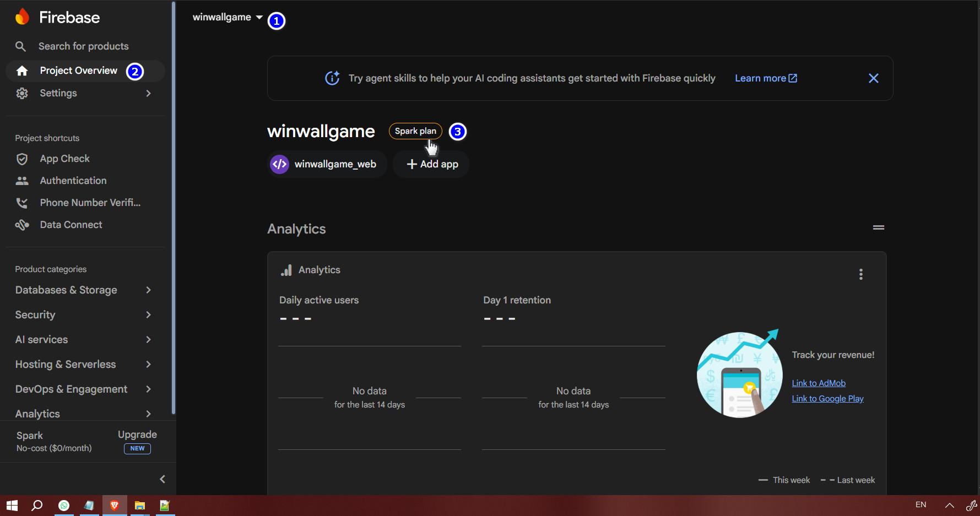This screenshot has height=516, width=980.
Task: Open App Check shield shortcut
Action: (x=22, y=159)
